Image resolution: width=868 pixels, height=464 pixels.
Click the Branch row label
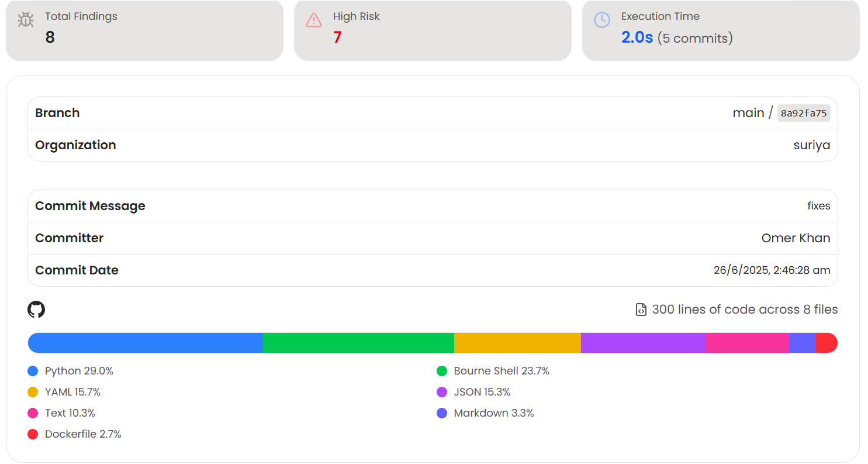click(57, 113)
